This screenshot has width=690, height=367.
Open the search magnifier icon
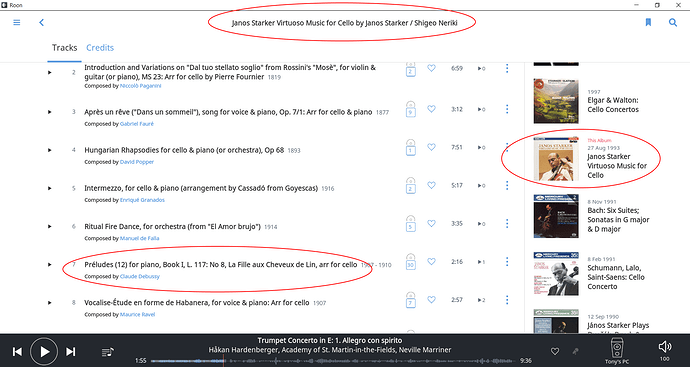[673, 22]
